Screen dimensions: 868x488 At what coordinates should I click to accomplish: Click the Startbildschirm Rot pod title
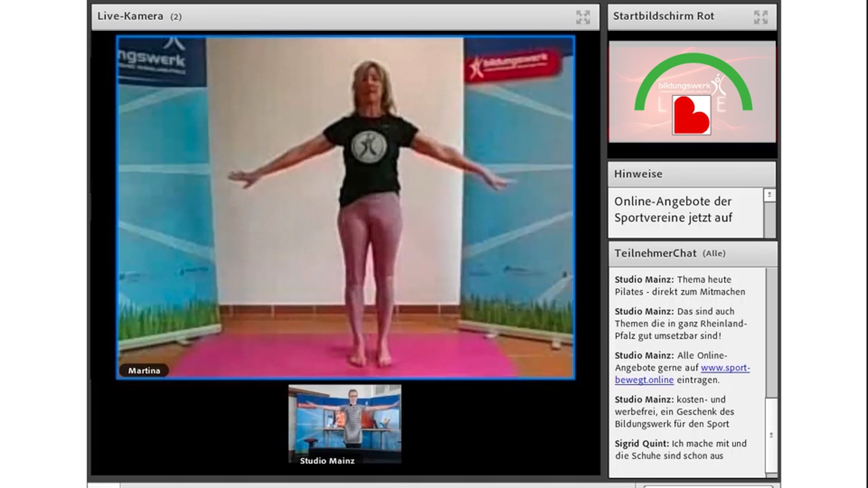coord(664,16)
